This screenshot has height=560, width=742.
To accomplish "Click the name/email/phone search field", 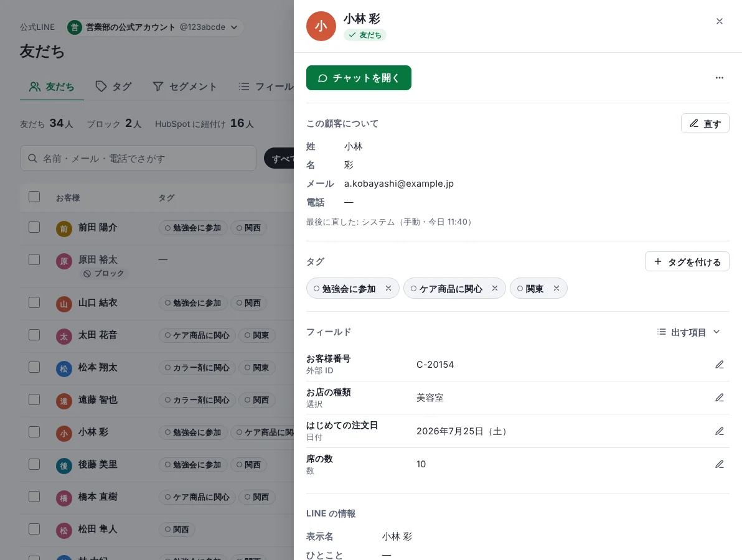I will [138, 158].
